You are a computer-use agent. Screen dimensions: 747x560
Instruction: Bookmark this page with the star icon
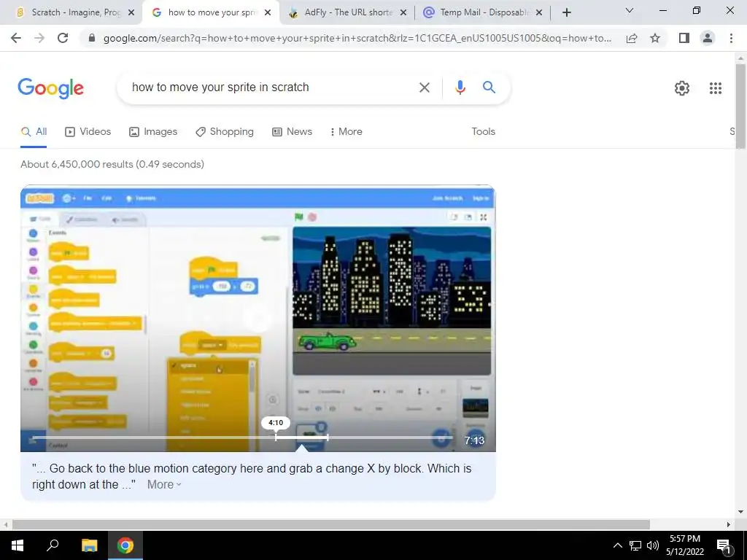[x=655, y=38]
